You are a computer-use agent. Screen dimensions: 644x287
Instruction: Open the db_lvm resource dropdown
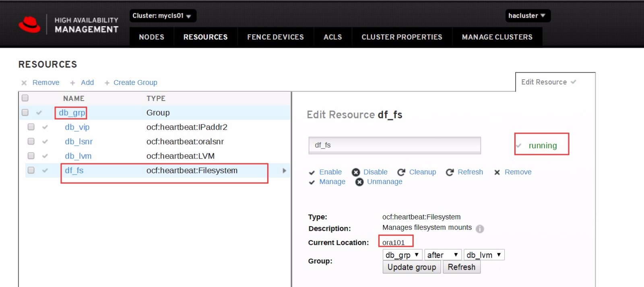[x=484, y=255]
